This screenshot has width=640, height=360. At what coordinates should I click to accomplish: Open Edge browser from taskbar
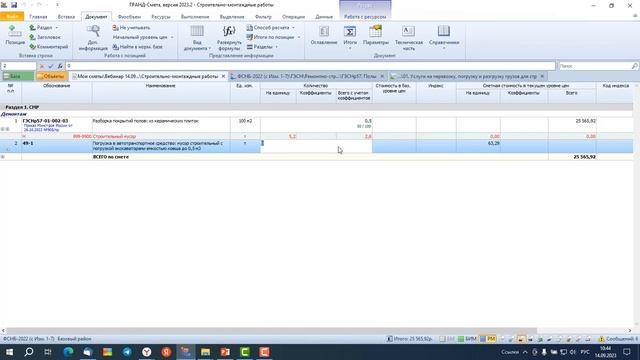coord(68,352)
